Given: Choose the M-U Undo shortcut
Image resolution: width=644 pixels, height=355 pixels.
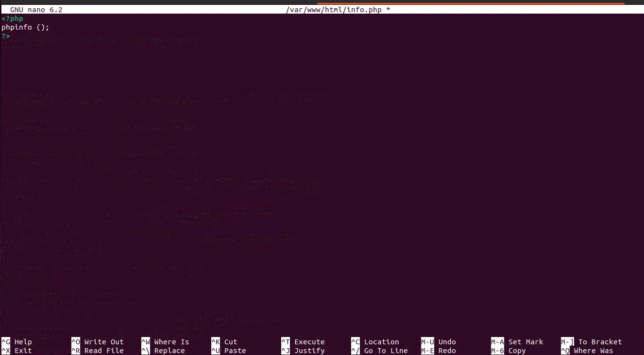Looking at the screenshot, I should (x=439, y=342).
